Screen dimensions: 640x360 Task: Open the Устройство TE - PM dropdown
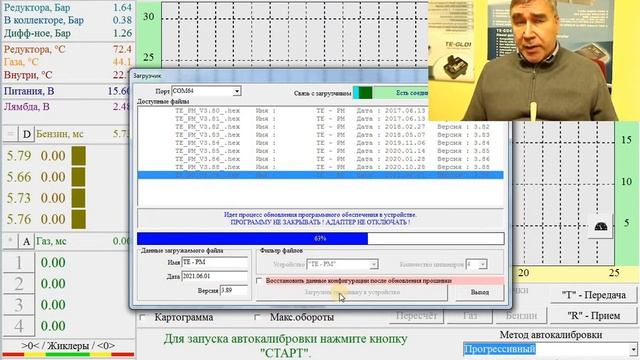click(373, 264)
